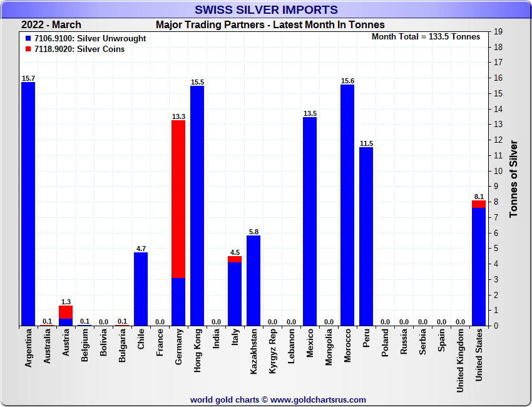Click the value label '15.6' above Morocco
Image resolution: width=532 pixels, height=407 pixels.
pyautogui.click(x=347, y=81)
